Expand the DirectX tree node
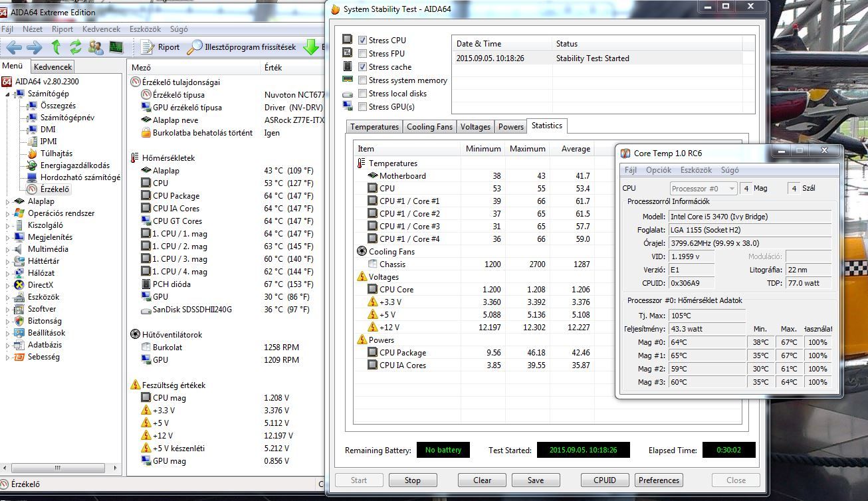The image size is (868, 501). point(8,285)
